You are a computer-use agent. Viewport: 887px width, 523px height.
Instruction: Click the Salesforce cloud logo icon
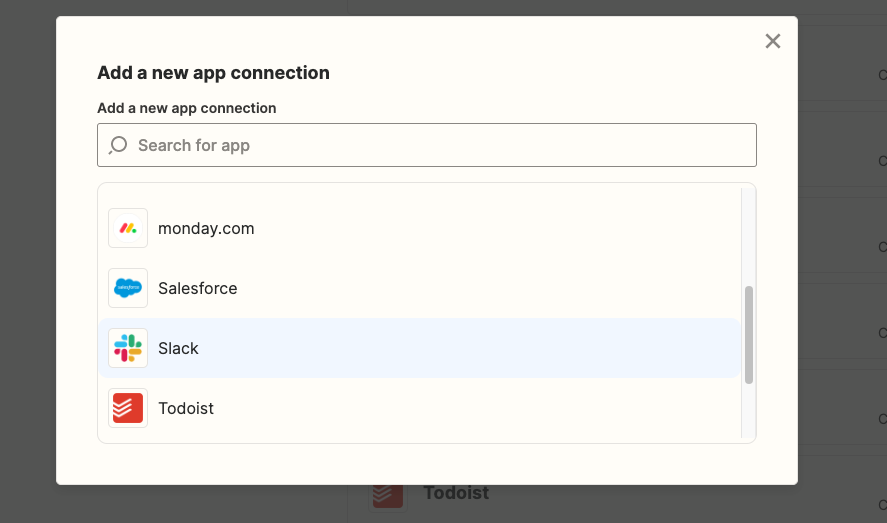tap(128, 288)
